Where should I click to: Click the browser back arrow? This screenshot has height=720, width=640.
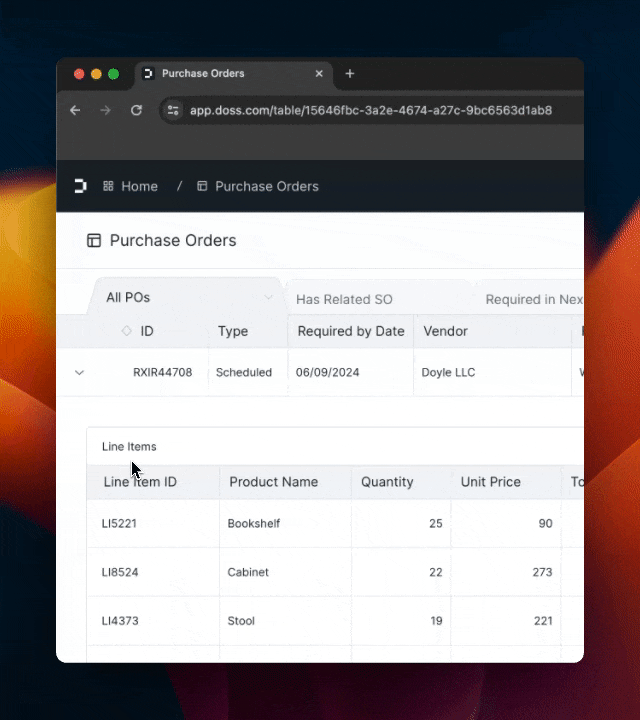[x=75, y=110]
